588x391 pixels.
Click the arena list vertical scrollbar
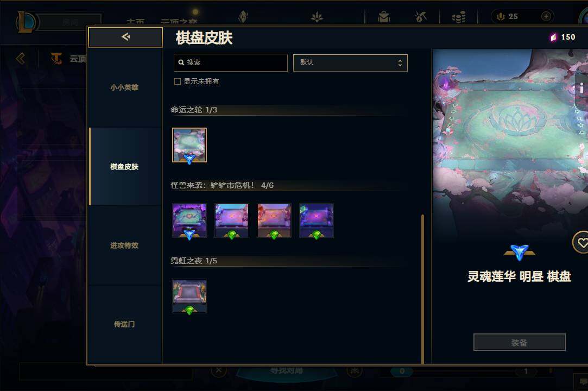422,289
